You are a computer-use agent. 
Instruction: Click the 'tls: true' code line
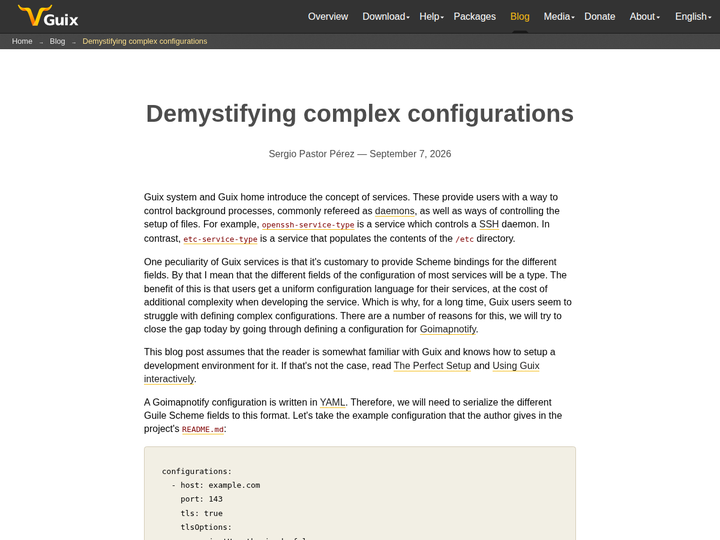[201, 513]
